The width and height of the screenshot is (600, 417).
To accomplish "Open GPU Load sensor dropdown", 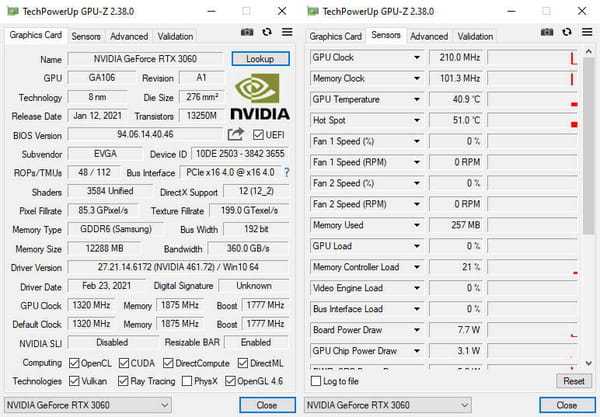I will 417,246.
